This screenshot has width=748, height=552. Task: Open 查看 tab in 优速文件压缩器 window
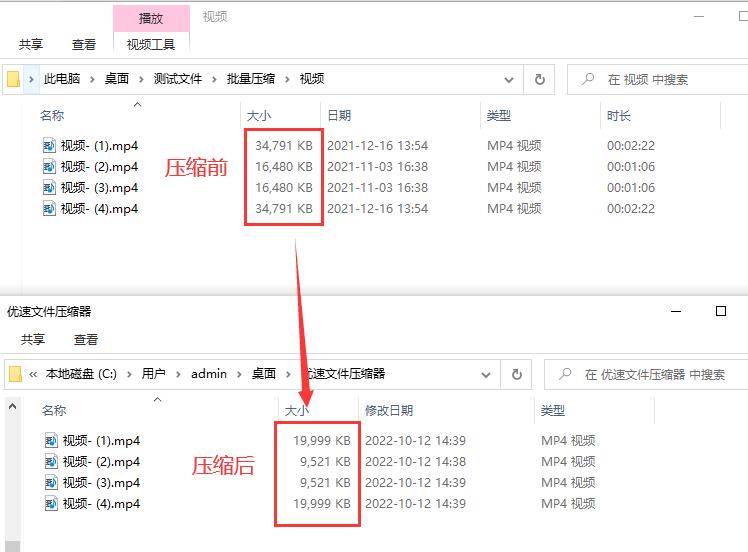point(86,339)
